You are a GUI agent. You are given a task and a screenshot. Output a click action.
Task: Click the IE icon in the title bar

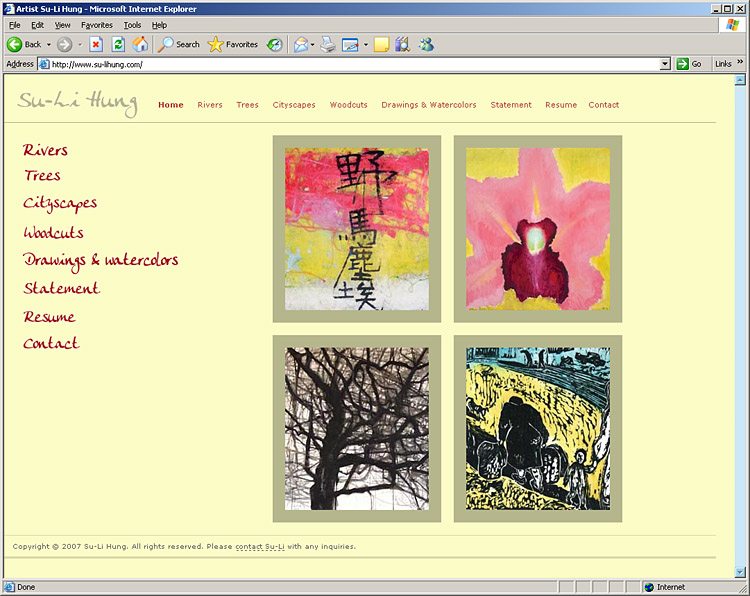[9, 9]
